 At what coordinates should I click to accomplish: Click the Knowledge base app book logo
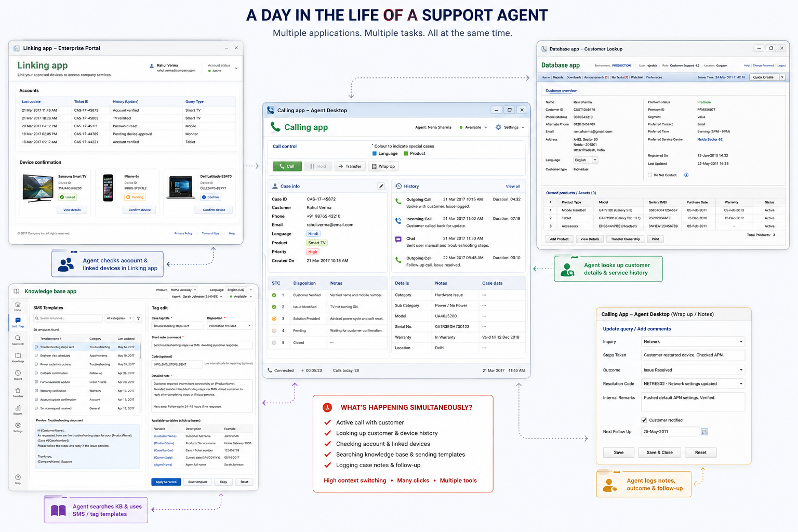pyautogui.click(x=17, y=291)
